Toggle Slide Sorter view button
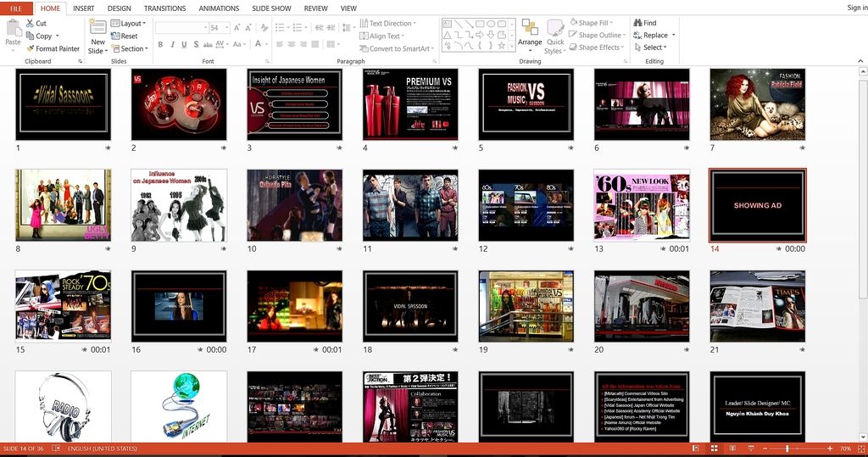868x457 pixels. click(713, 448)
